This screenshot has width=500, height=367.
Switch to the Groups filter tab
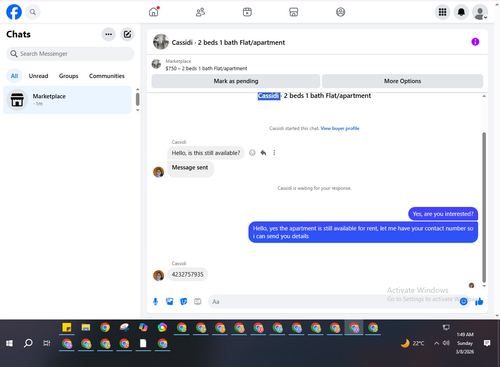point(68,76)
